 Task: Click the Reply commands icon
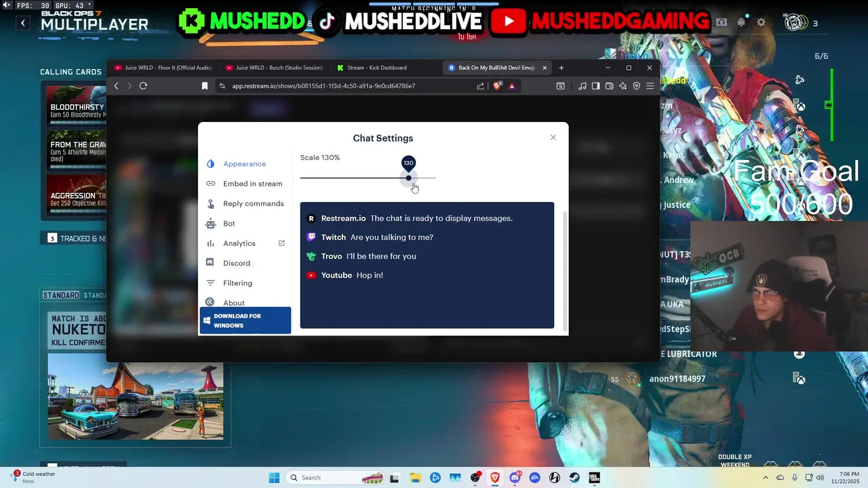pyautogui.click(x=210, y=203)
